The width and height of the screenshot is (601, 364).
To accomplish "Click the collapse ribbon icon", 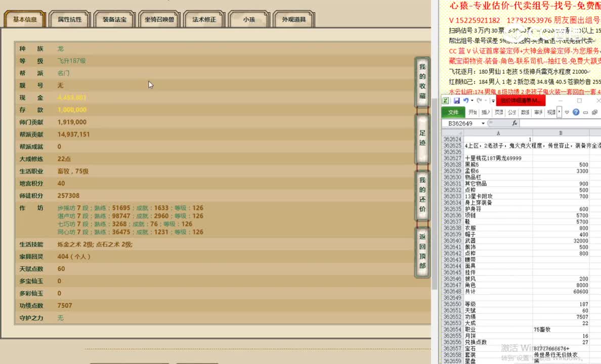I will click(585, 112).
